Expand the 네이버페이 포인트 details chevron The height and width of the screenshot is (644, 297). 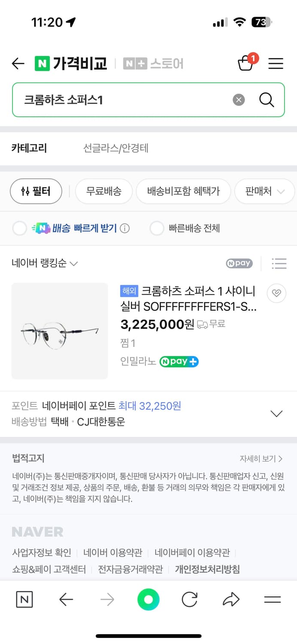276,413
